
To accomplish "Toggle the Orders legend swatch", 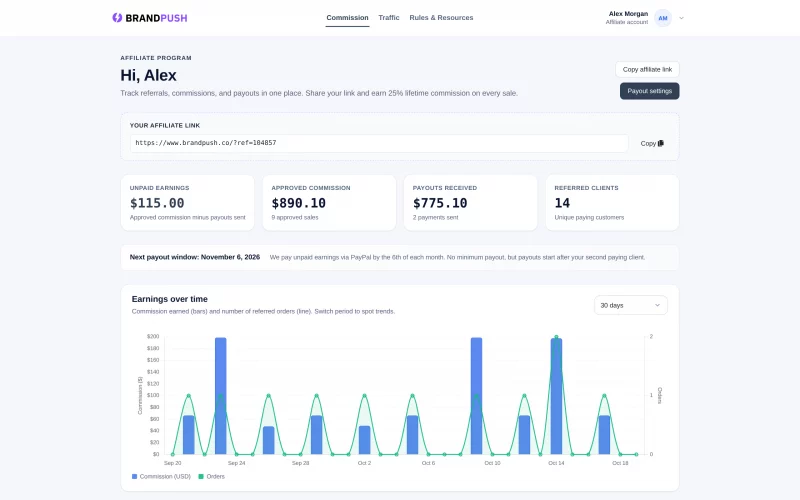I will tap(201, 477).
